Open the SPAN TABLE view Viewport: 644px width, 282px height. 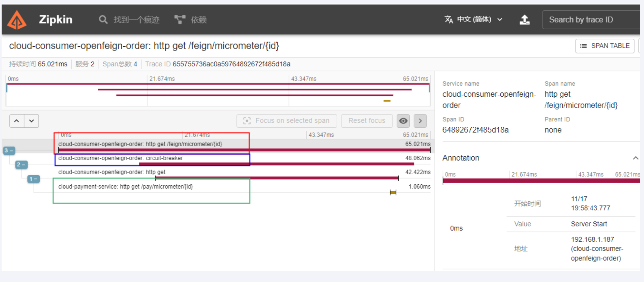pos(605,46)
